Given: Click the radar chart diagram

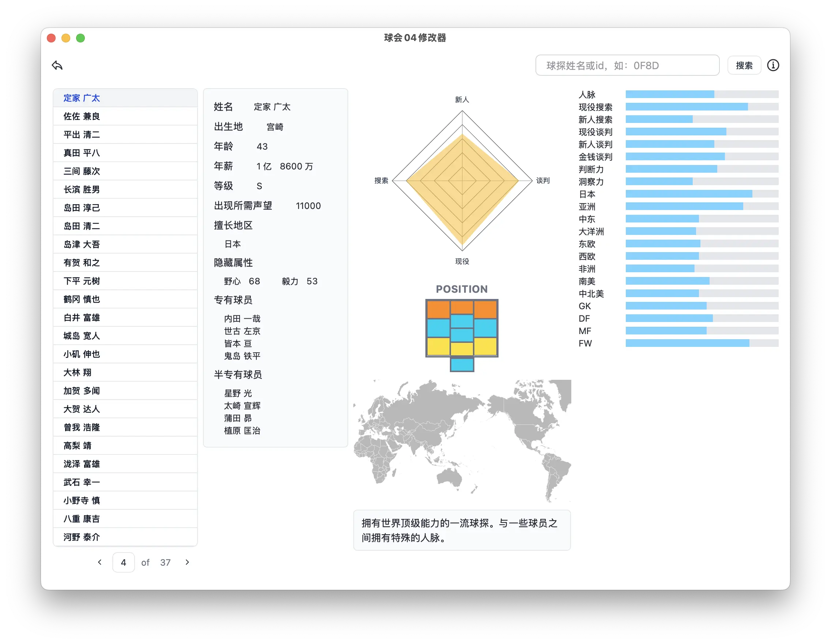Looking at the screenshot, I should (462, 181).
